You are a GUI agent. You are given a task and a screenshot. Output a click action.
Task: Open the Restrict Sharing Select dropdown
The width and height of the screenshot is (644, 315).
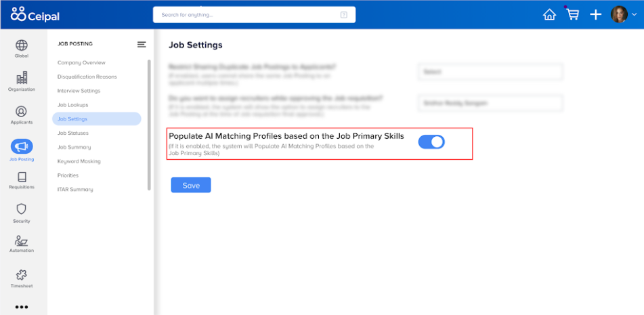click(490, 71)
